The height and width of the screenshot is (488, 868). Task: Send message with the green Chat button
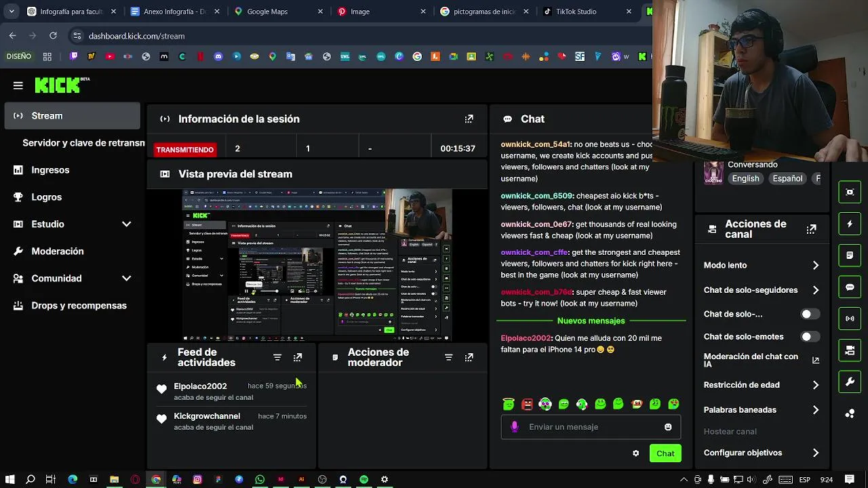[665, 453]
